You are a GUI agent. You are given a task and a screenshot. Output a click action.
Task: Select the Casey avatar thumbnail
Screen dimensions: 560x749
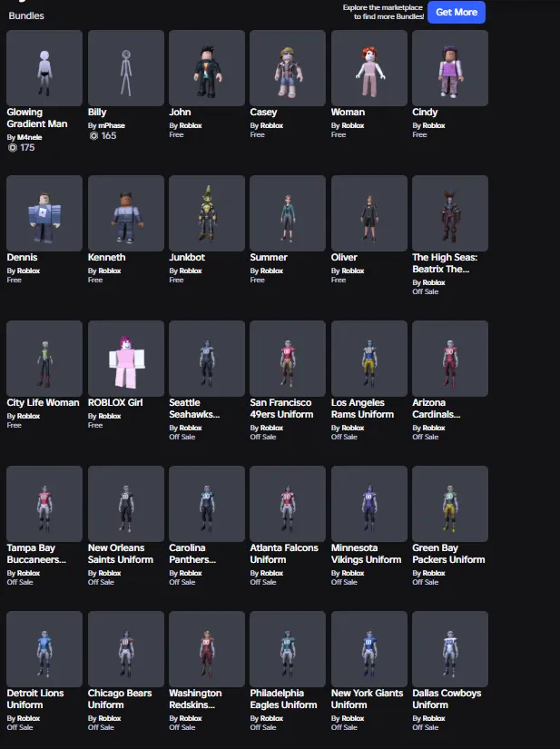click(288, 68)
